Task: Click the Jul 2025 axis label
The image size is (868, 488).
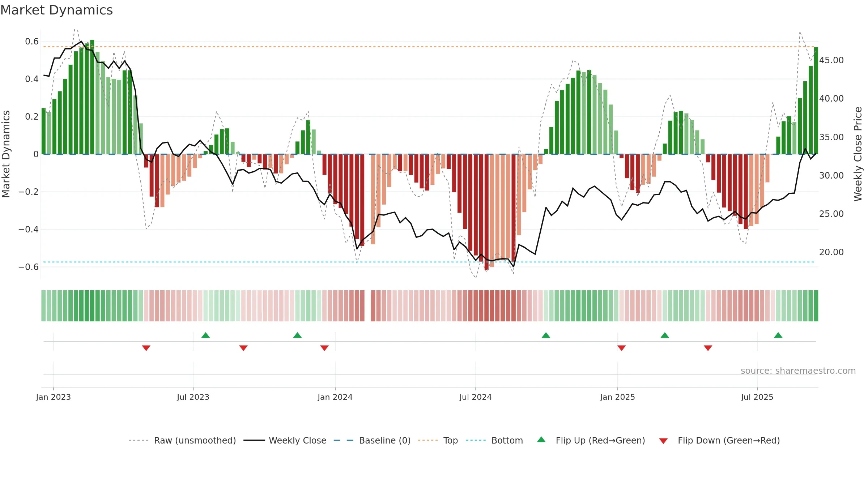Action: coord(757,397)
